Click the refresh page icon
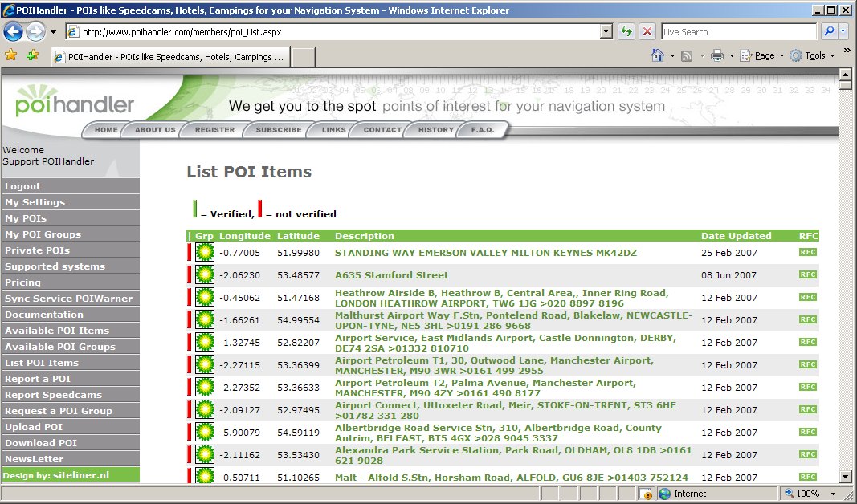Screen dimensions: 857x504 coord(626,32)
